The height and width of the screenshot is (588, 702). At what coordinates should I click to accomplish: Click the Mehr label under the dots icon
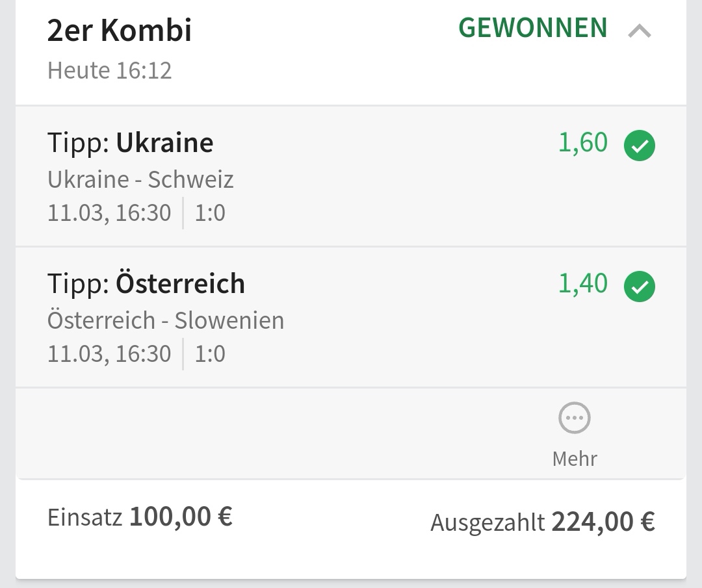tap(575, 459)
